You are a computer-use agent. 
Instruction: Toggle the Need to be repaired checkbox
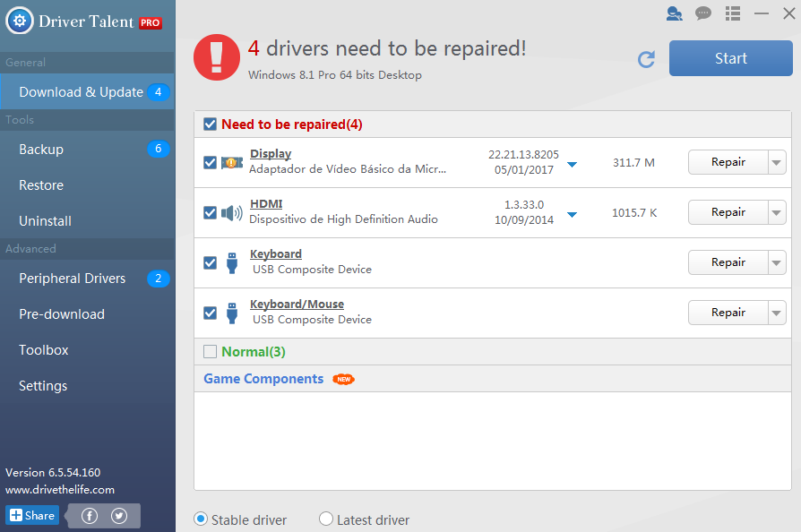click(210, 124)
